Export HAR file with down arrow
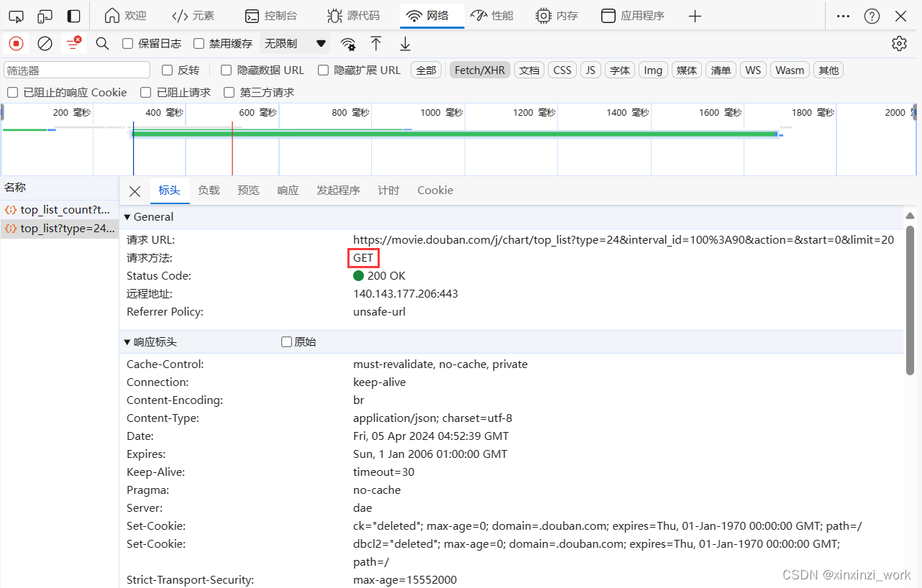922x588 pixels. coord(405,44)
